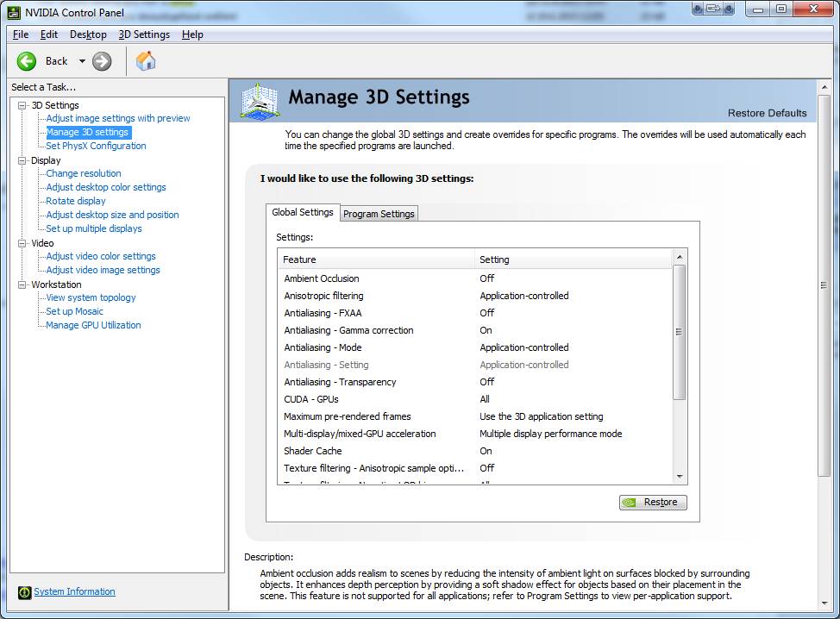This screenshot has width=840, height=619.
Task: Select Multi-display/mixed-GPU acceleration row
Action: (x=475, y=434)
